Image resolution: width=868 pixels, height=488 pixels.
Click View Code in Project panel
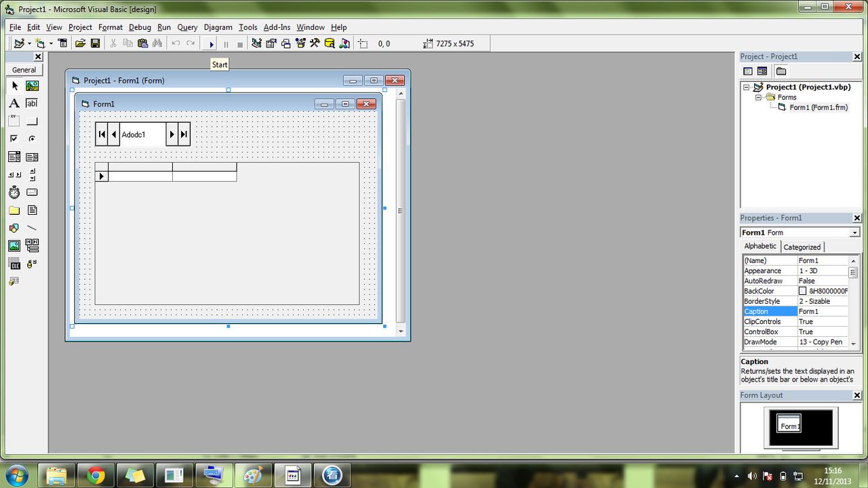pyautogui.click(x=748, y=71)
